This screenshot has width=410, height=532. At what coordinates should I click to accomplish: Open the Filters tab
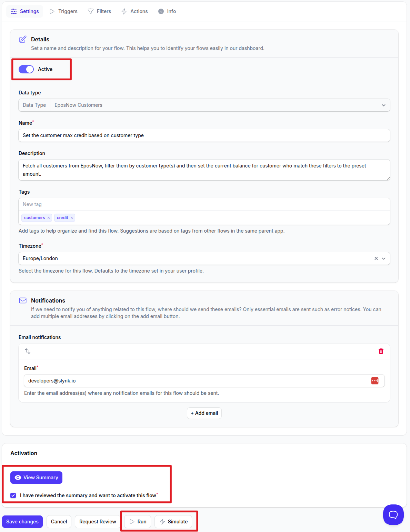(100, 11)
